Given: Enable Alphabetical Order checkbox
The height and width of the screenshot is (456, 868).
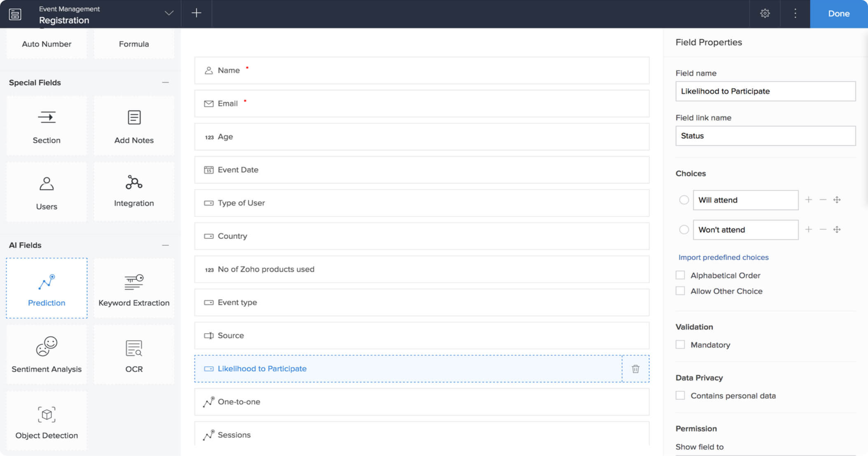Looking at the screenshot, I should coord(680,275).
